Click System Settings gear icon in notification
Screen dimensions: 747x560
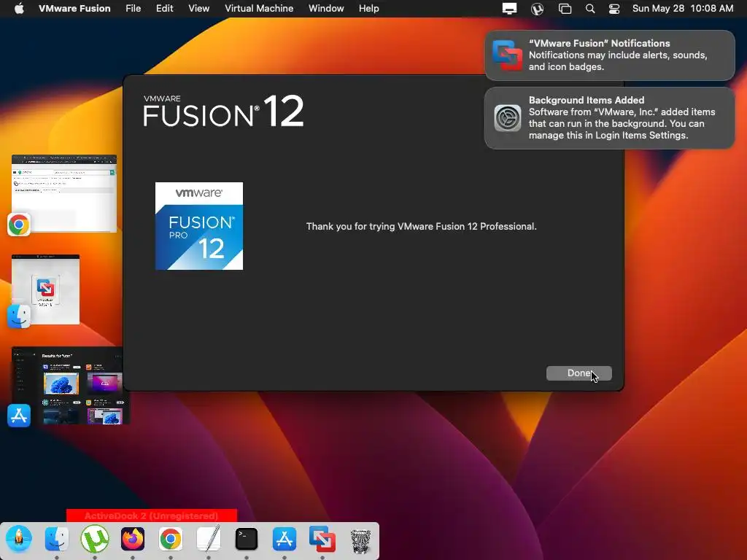[x=508, y=117]
